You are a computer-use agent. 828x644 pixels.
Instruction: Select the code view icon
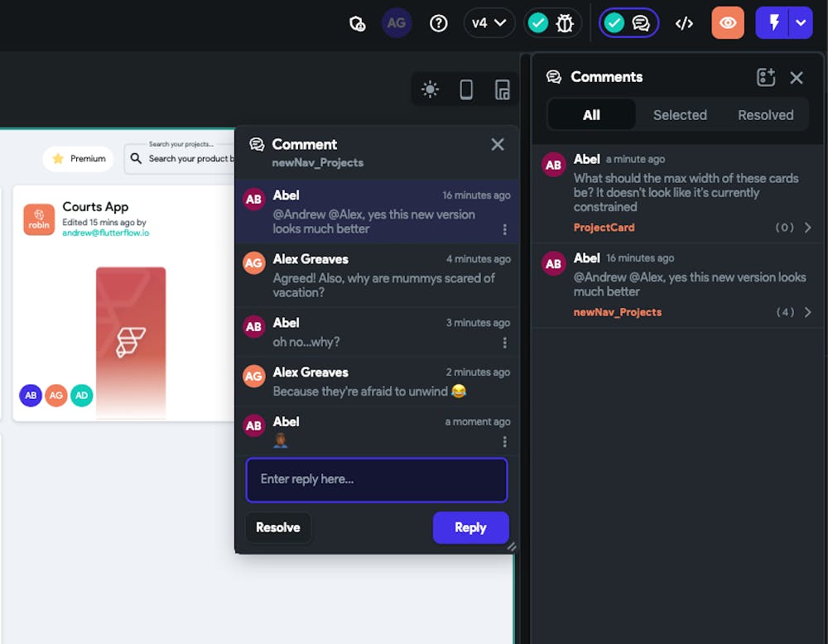pos(684,22)
